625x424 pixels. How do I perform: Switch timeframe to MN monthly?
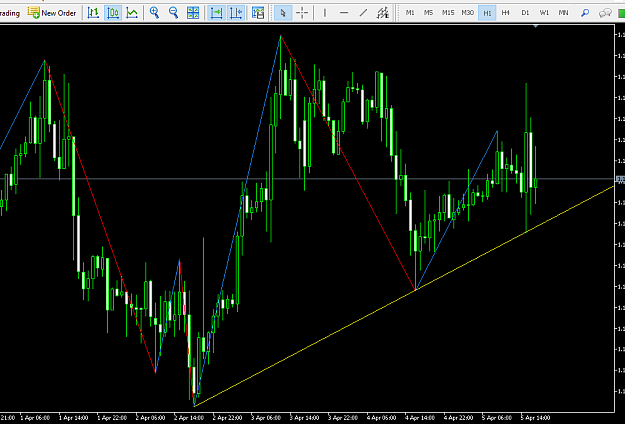click(563, 13)
